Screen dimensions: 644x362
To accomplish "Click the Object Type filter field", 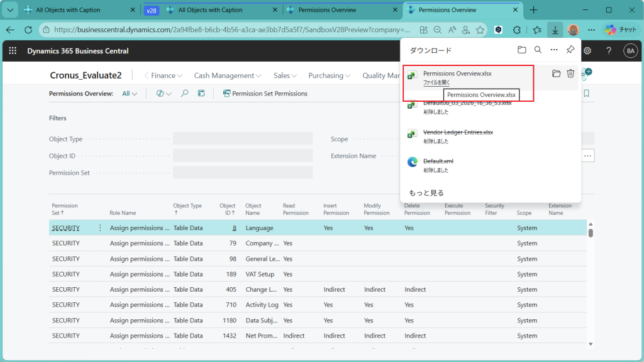I will [x=243, y=139].
